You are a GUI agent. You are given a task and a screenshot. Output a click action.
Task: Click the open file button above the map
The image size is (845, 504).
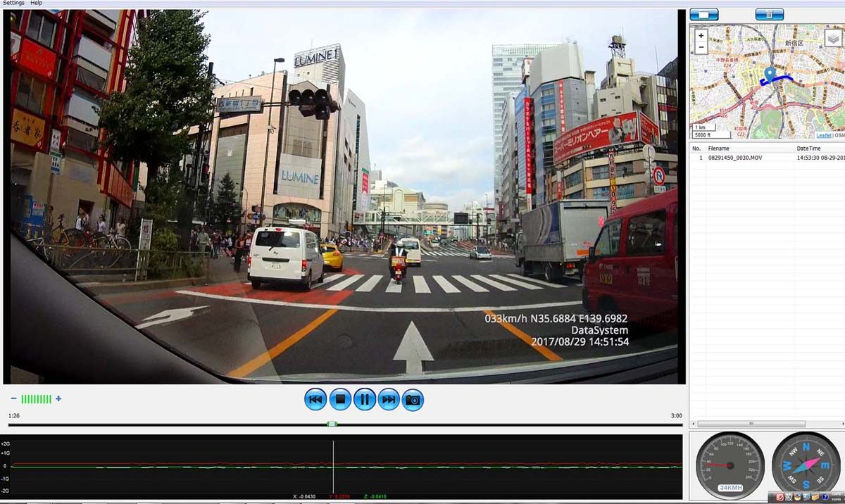click(x=703, y=14)
